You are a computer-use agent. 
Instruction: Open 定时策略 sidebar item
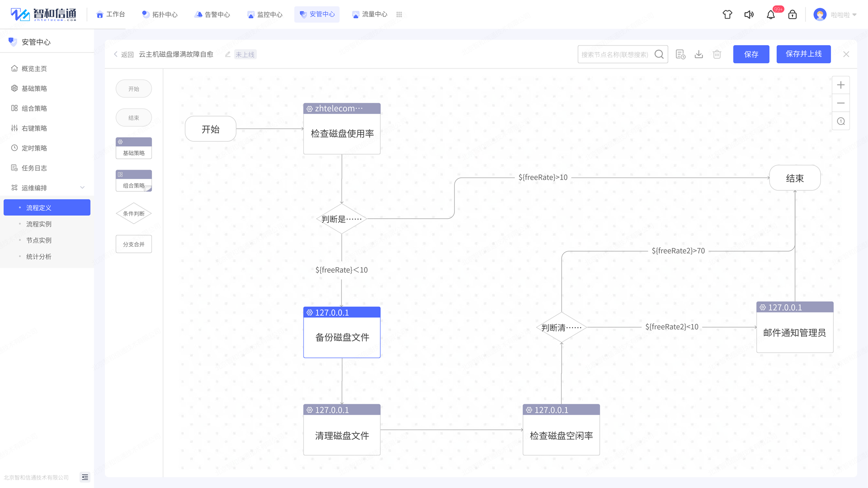tap(47, 148)
